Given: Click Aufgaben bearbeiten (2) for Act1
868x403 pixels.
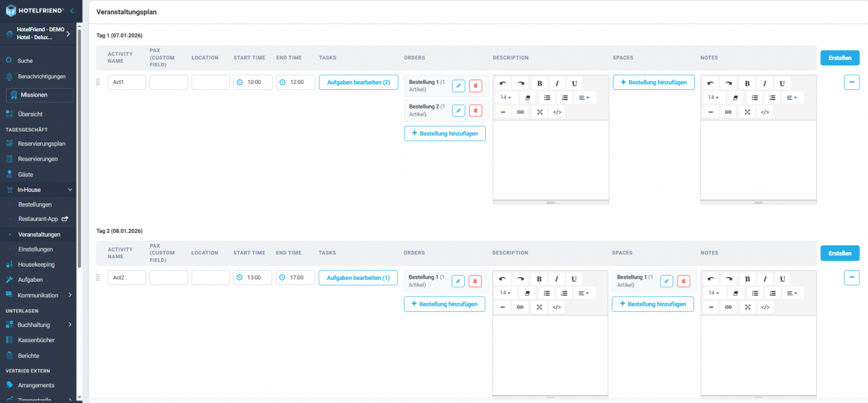Looking at the screenshot, I should coord(358,81).
